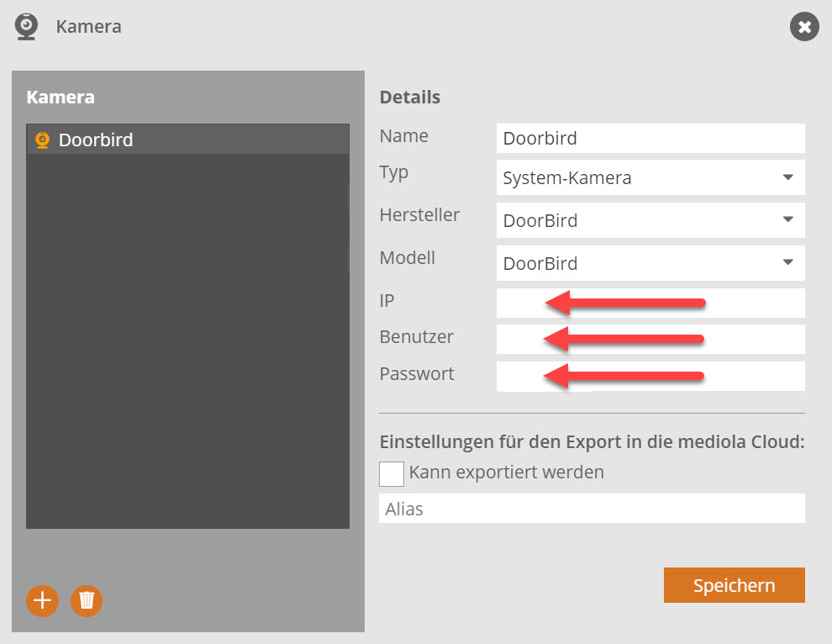Image resolution: width=832 pixels, height=644 pixels.
Task: Click the Benutzer label
Action: click(x=417, y=336)
